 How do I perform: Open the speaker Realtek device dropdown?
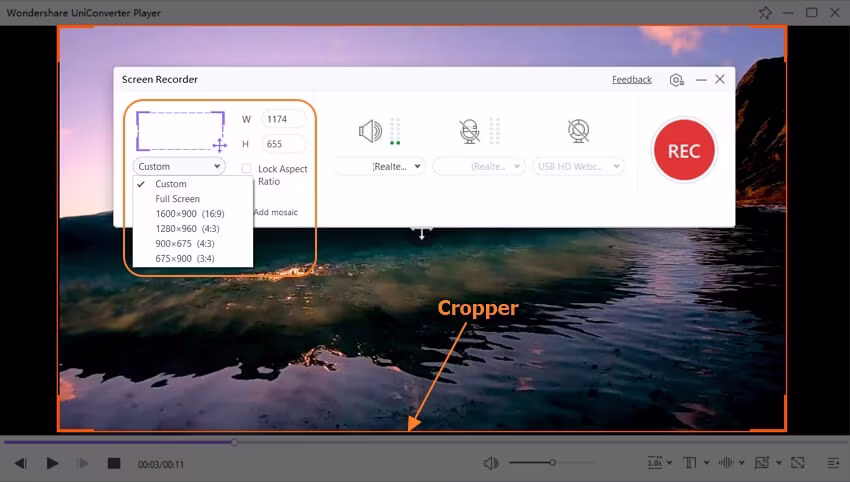(378, 166)
